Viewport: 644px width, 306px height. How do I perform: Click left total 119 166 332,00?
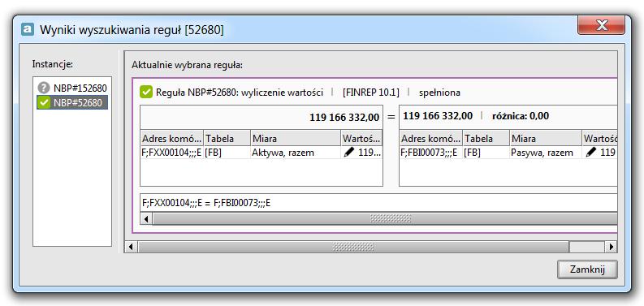tap(344, 118)
